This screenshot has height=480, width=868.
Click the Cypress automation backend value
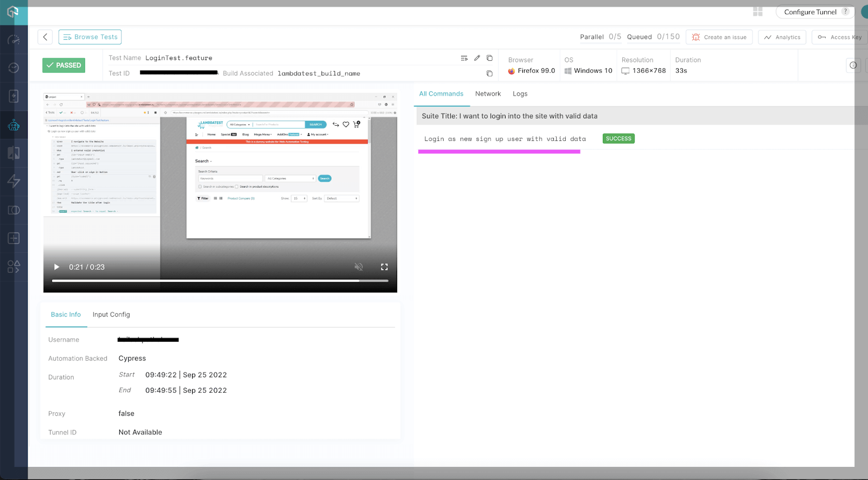132,359
